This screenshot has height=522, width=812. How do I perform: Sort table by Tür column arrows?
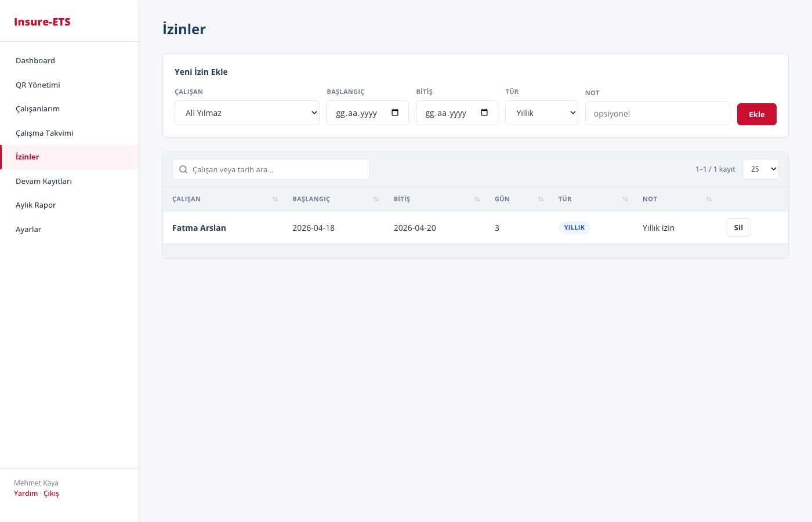[625, 200]
